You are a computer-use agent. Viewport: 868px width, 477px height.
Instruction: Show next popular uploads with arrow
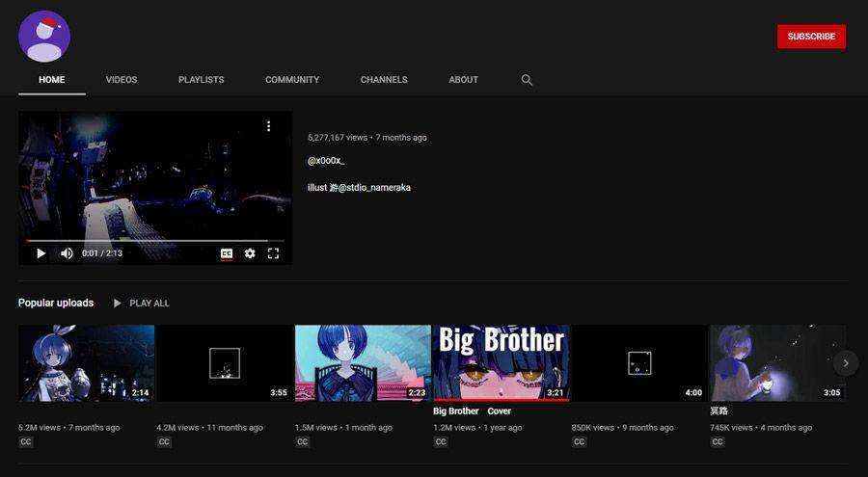pos(845,363)
